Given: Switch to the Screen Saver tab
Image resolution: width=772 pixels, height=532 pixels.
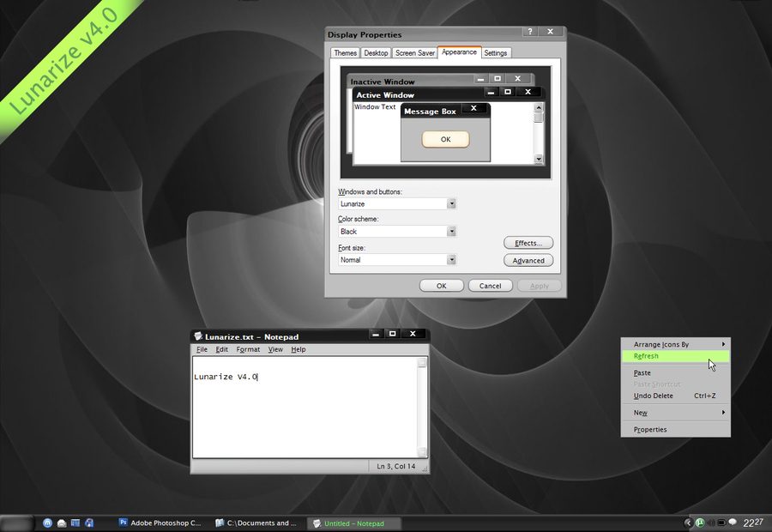Looking at the screenshot, I should (415, 52).
